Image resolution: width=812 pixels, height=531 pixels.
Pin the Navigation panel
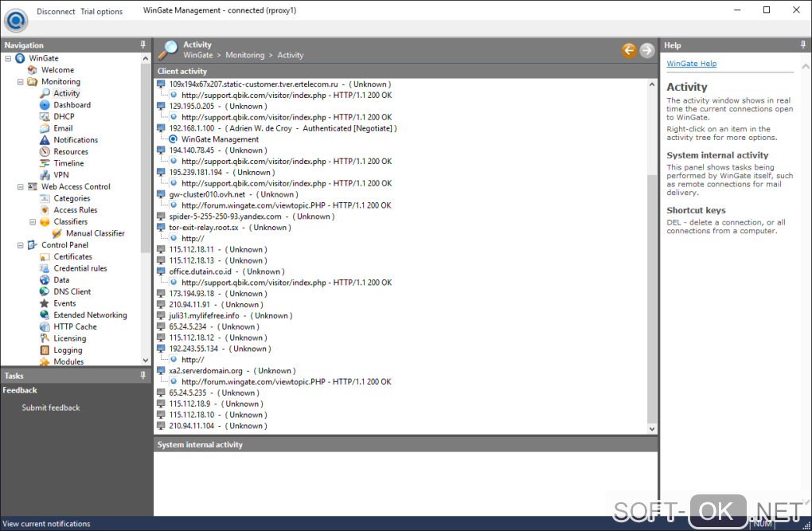(143, 45)
